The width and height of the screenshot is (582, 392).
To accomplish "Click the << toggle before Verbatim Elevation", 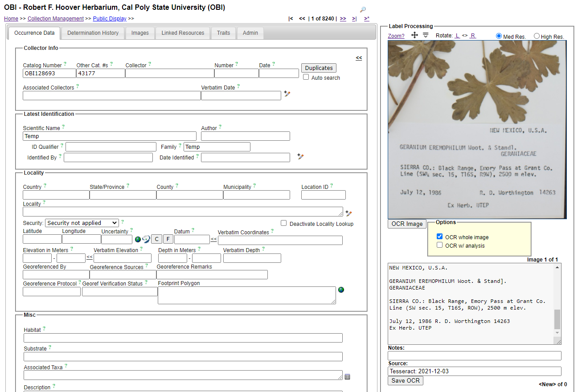I will point(90,257).
